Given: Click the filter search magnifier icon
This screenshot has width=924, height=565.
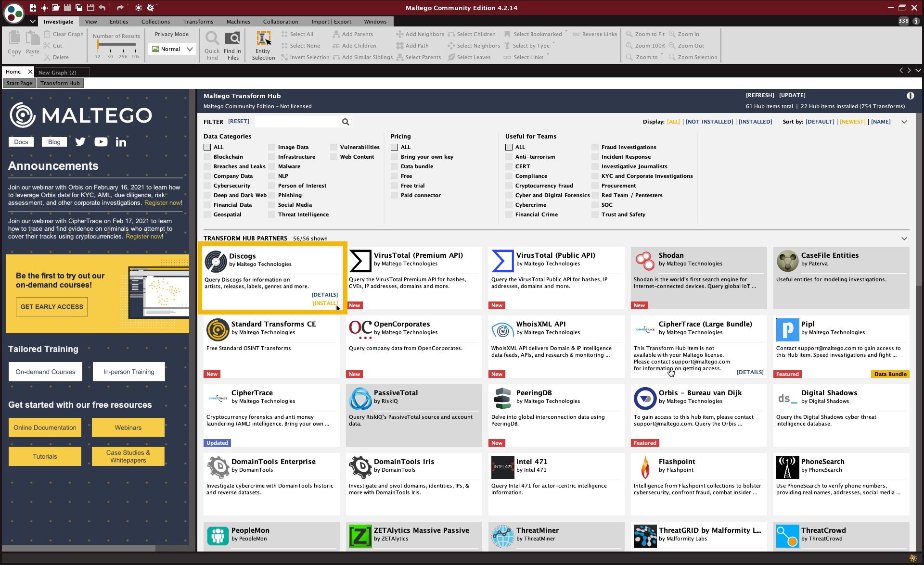Looking at the screenshot, I should tap(346, 122).
